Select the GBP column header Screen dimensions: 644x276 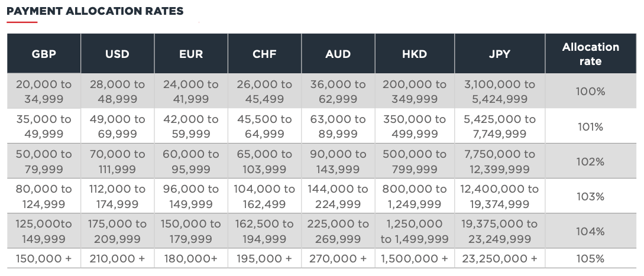click(44, 54)
